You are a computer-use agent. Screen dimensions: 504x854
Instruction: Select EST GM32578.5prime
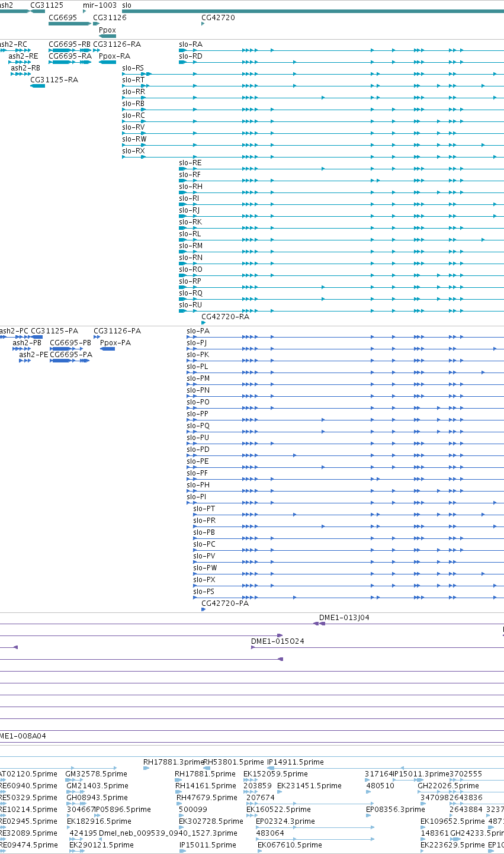click(x=96, y=774)
